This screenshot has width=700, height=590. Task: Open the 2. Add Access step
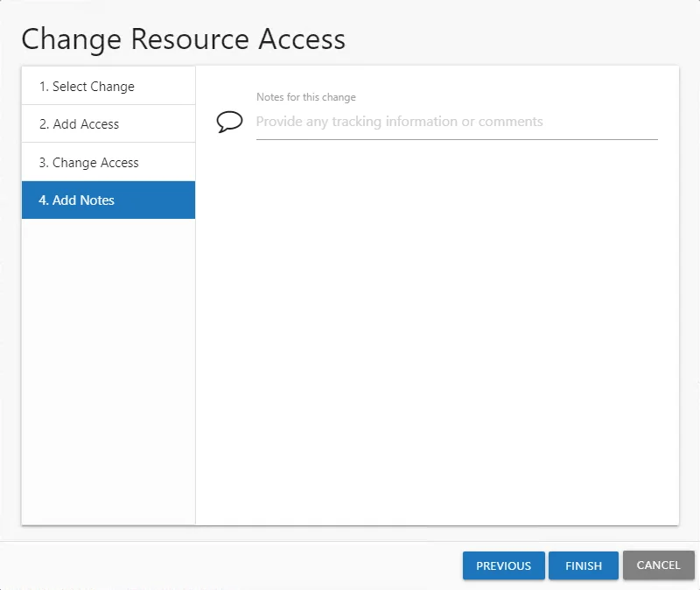click(108, 123)
